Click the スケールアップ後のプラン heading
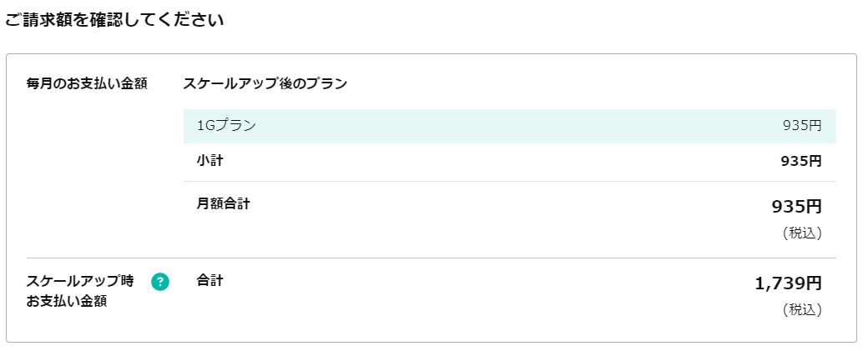This screenshot has height=351, width=868. [265, 83]
